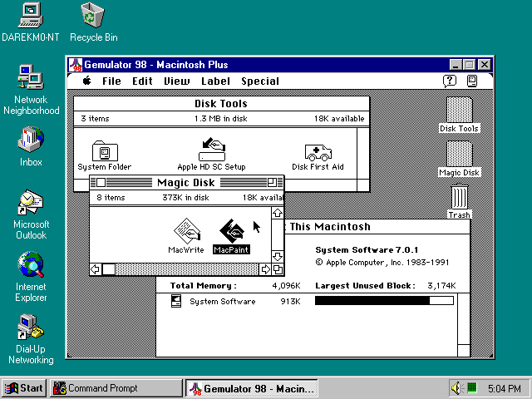Select the Disk First Aid icon
Image resolution: width=532 pixels, height=399 pixels.
point(318,152)
